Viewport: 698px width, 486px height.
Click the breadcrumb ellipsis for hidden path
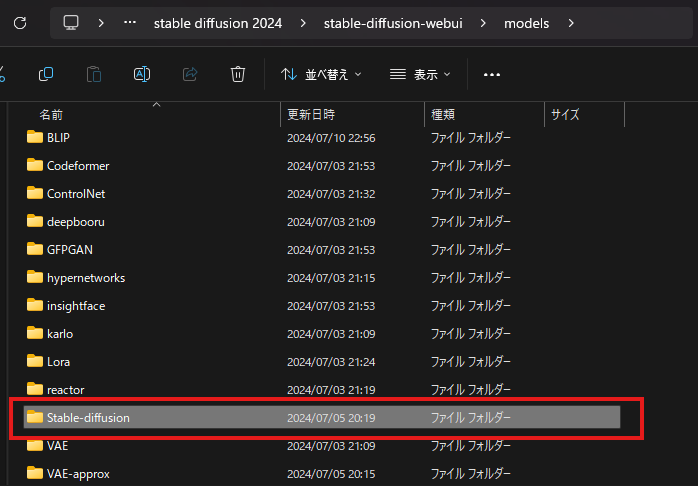[x=129, y=23]
